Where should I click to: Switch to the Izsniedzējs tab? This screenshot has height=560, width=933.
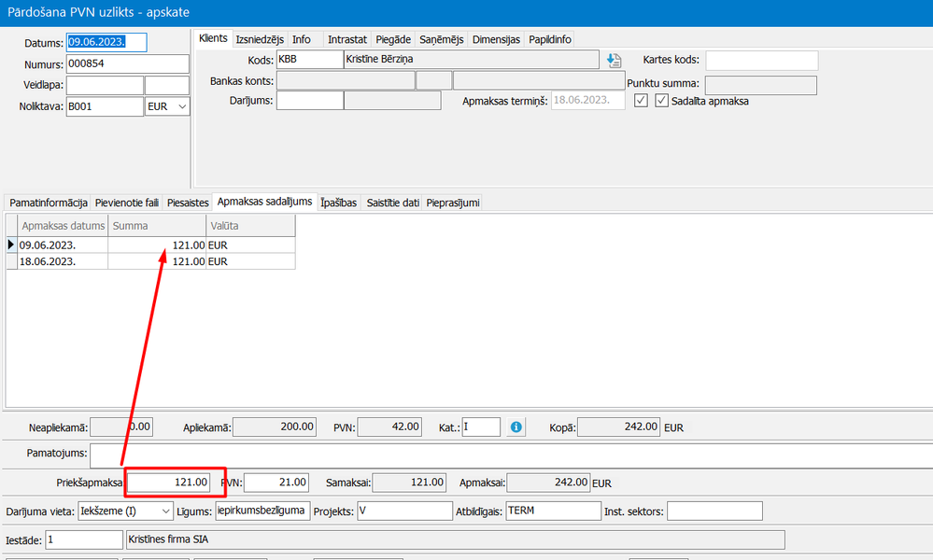(260, 39)
